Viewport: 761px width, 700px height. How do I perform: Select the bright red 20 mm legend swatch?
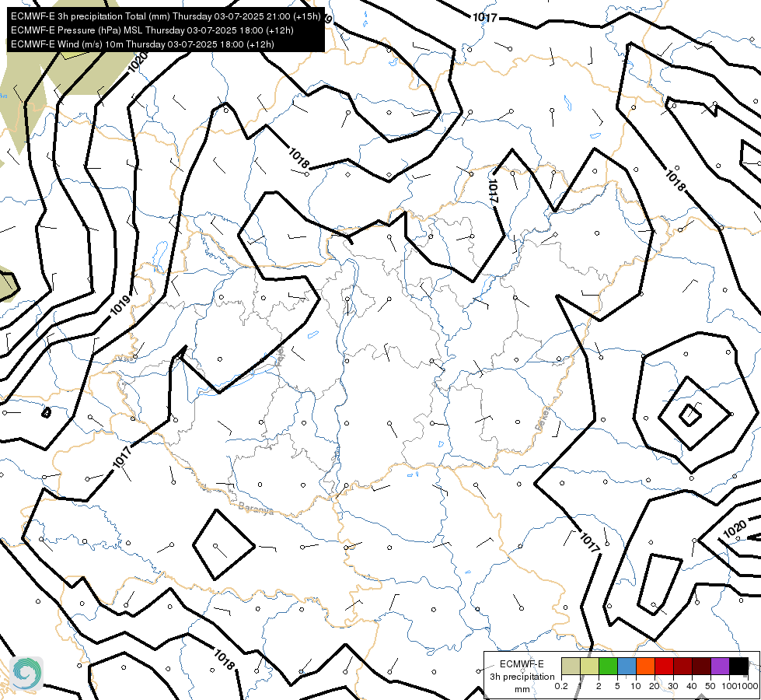(x=664, y=667)
